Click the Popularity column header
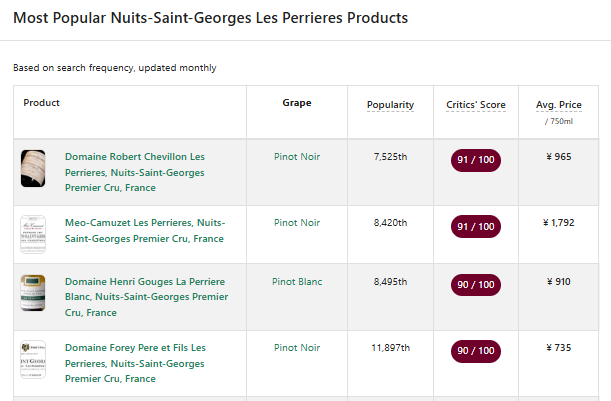The height and width of the screenshot is (401, 611). click(x=390, y=105)
